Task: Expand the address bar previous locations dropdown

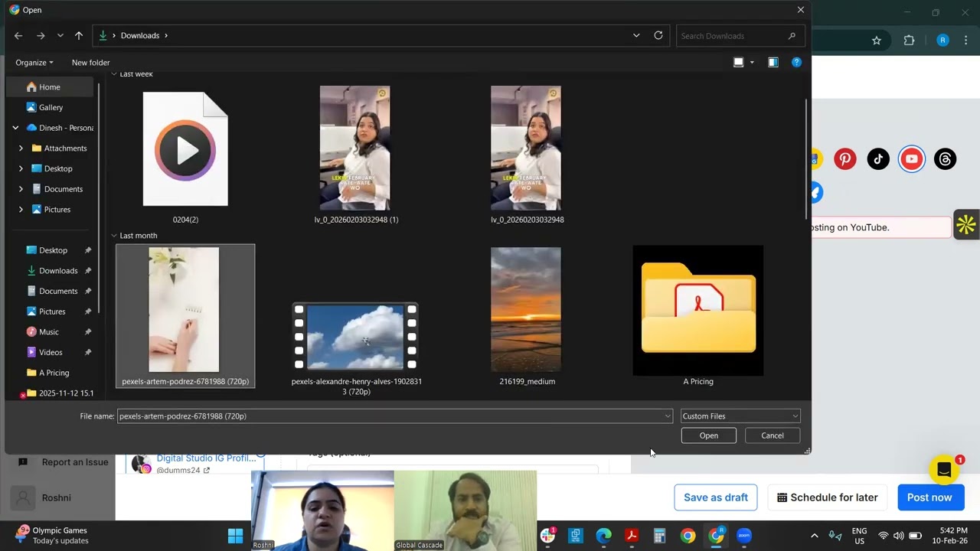Action: (x=636, y=35)
